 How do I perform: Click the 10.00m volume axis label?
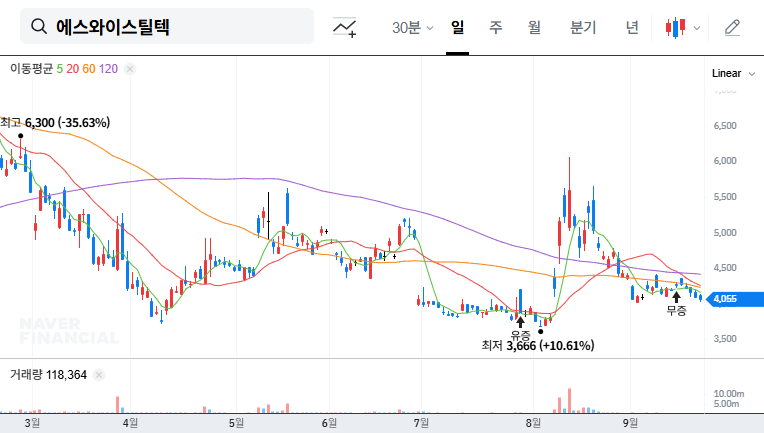point(729,394)
